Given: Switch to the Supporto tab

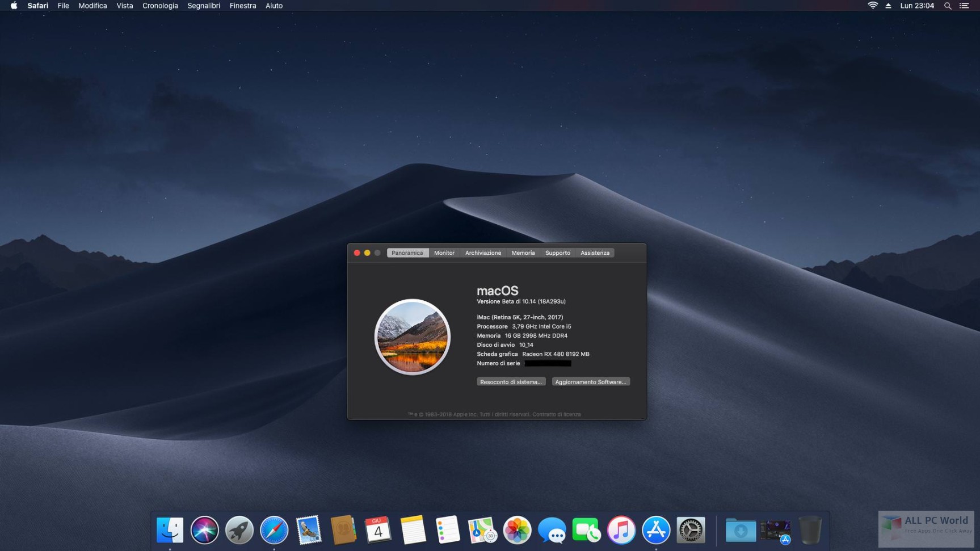Looking at the screenshot, I should [558, 253].
